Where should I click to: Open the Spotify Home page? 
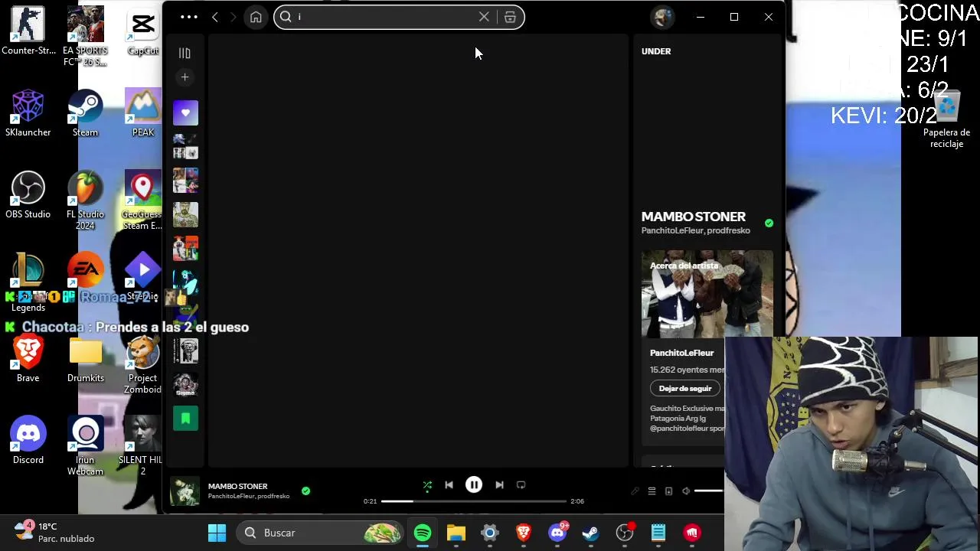pyautogui.click(x=256, y=17)
